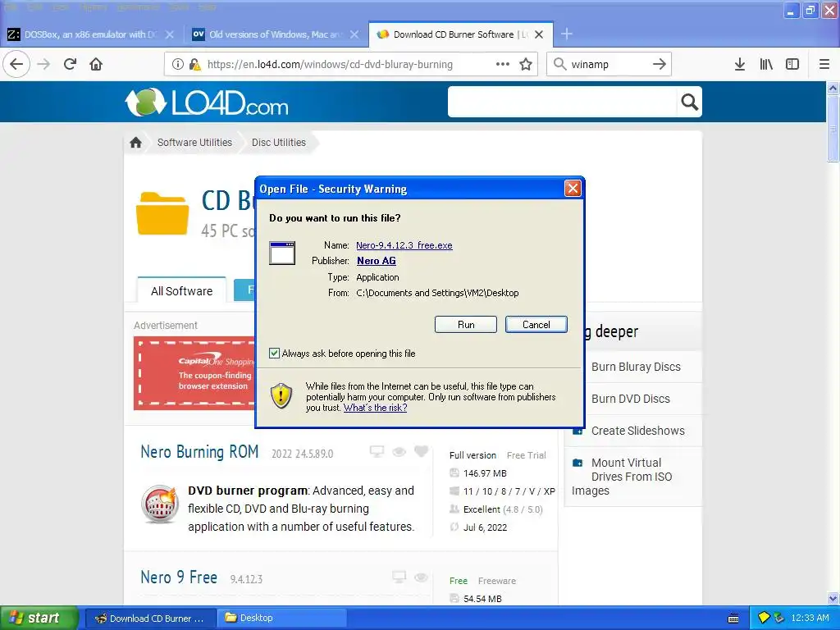Select Download CD Burner taskbar button
Image resolution: width=840 pixels, height=630 pixels.
[x=151, y=619]
